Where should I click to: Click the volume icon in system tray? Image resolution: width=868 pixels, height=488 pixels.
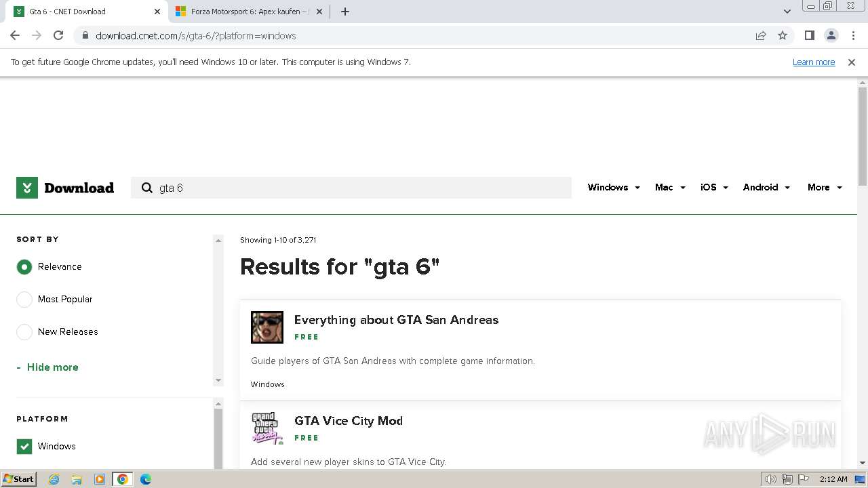(771, 479)
